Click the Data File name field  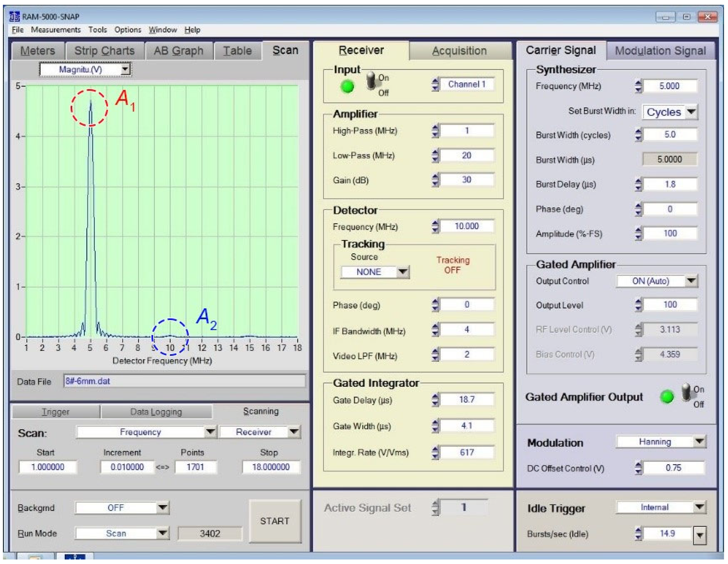coord(184,381)
